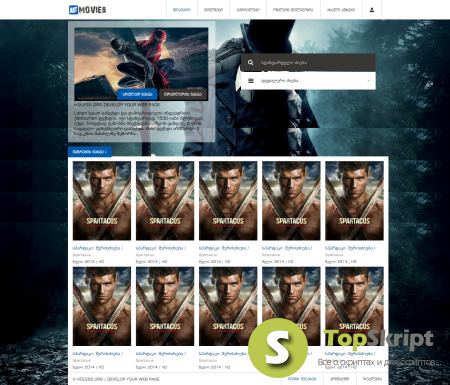Image resolution: width=450 pixels, height=385 pixels.
Task: Open the fourth, widest top navigation item
Action: [293, 10]
